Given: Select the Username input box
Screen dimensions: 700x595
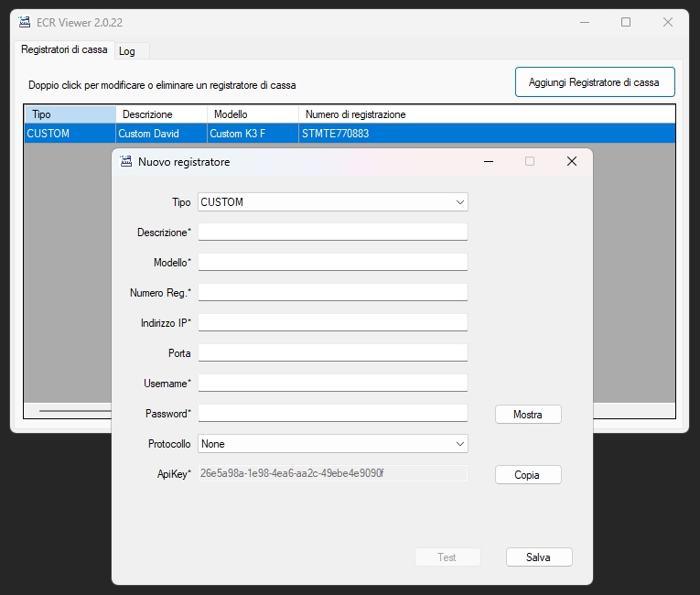Looking at the screenshot, I should click(x=332, y=383).
